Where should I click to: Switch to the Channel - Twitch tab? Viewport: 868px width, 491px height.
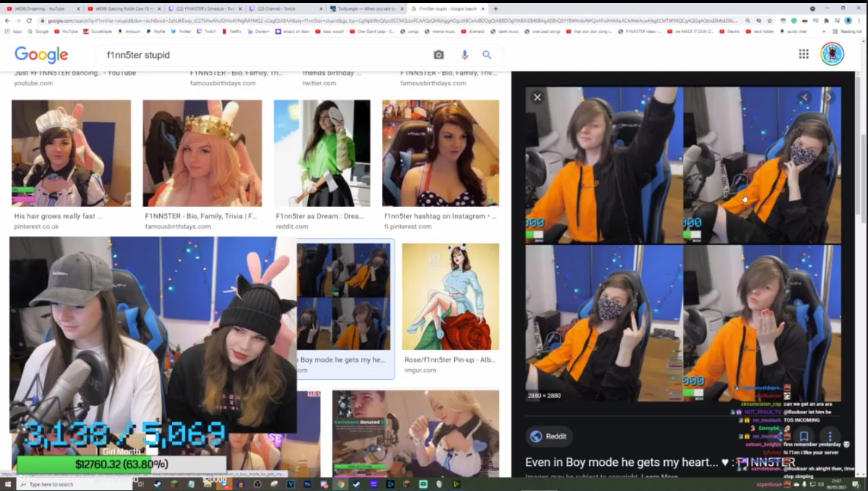[285, 9]
